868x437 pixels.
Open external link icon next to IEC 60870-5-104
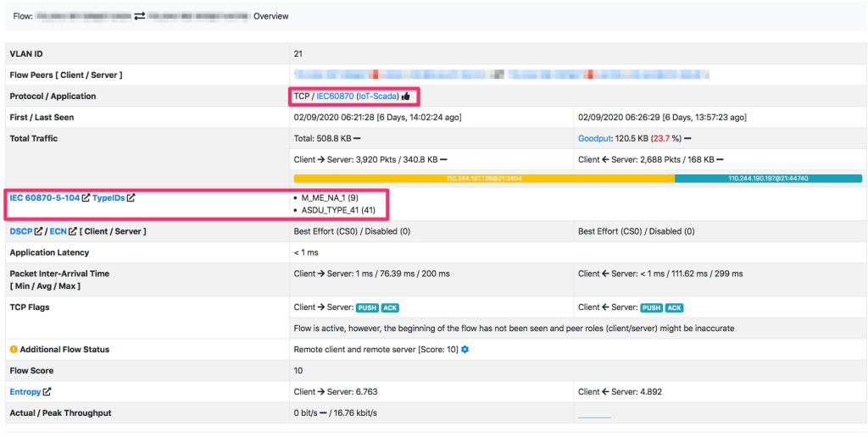click(x=86, y=198)
